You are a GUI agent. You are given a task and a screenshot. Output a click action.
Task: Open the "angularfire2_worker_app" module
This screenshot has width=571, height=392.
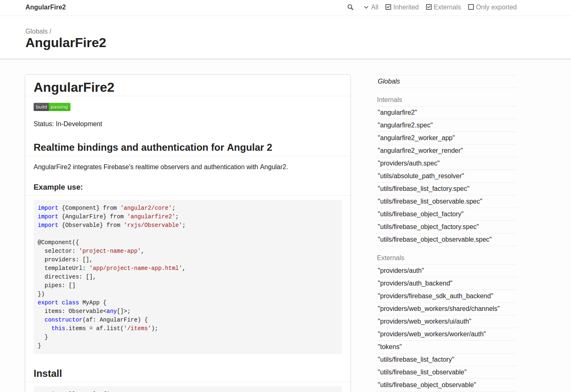(446, 138)
